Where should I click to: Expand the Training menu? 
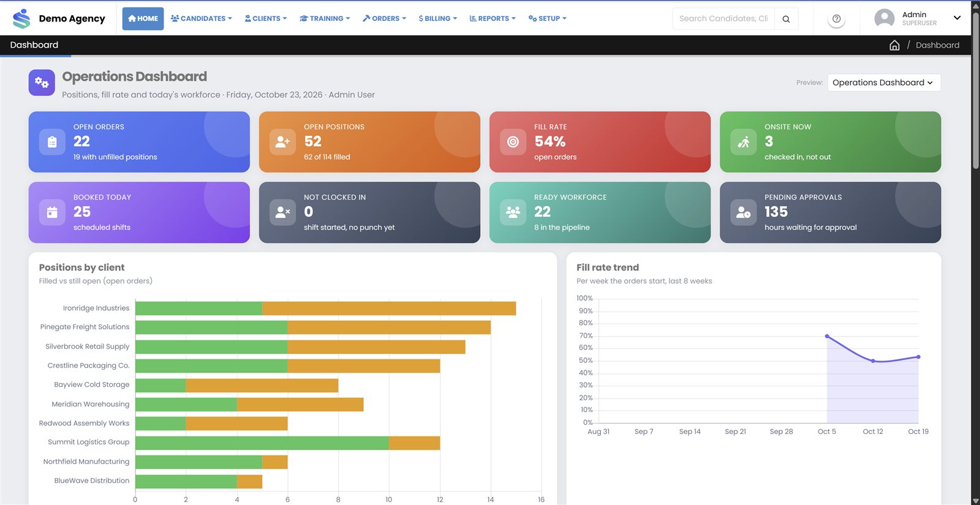pos(325,18)
